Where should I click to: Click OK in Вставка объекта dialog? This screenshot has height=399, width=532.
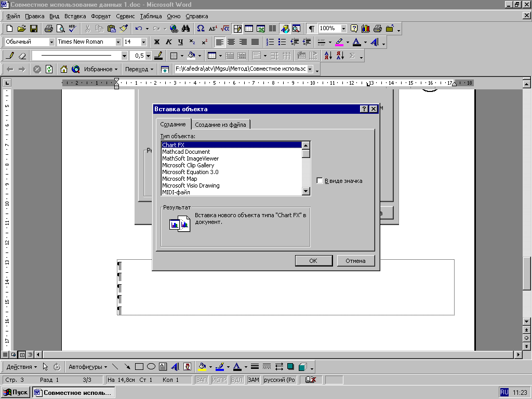click(313, 261)
